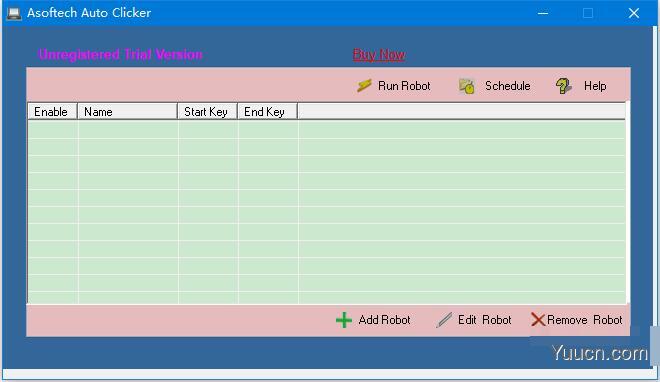Click the Remove Robot text button
Image resolution: width=660 pixels, height=382 pixels.
585,320
